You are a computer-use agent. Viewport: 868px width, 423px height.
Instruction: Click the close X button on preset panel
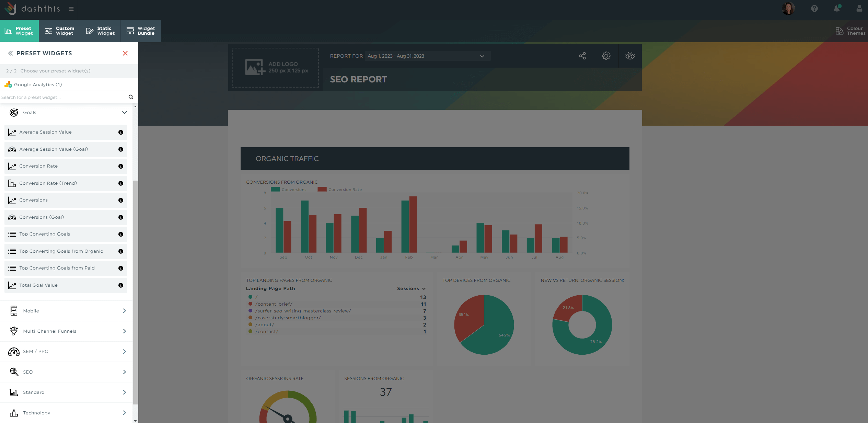pos(125,53)
